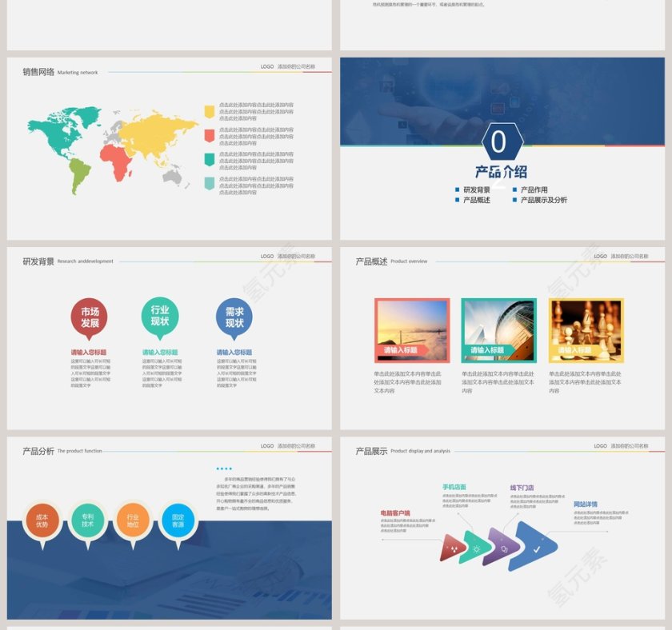Click the 产品展示及分析 bullet item
Viewport: 672px width, 630px height.
click(x=543, y=200)
